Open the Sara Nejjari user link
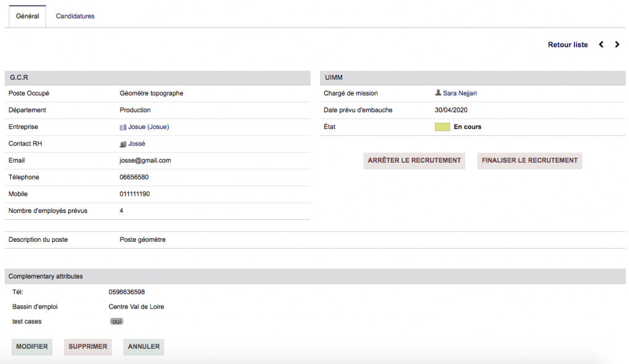The image size is (629, 364). click(x=459, y=93)
